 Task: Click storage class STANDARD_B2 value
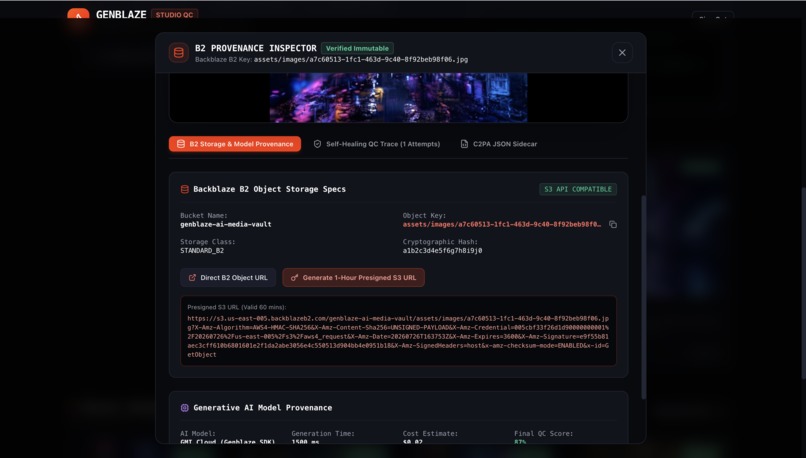click(202, 250)
